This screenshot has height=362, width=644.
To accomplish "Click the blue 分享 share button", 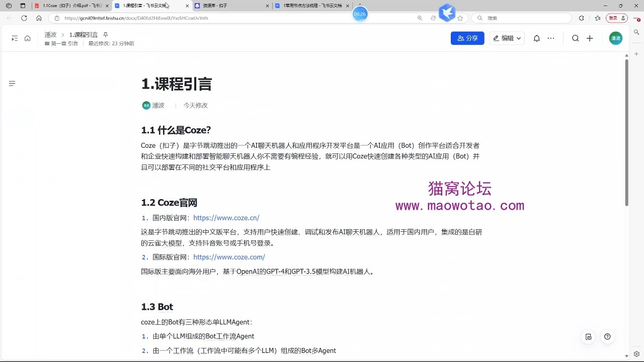I will pos(467,38).
